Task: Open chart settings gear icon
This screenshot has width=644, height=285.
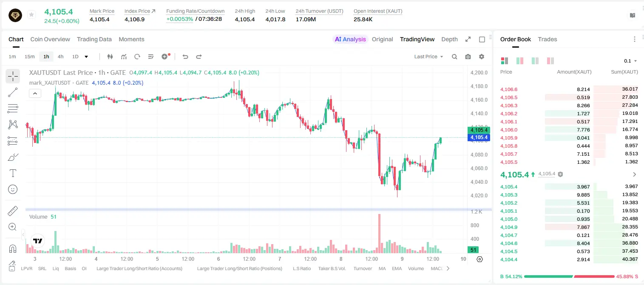Action: (x=482, y=57)
